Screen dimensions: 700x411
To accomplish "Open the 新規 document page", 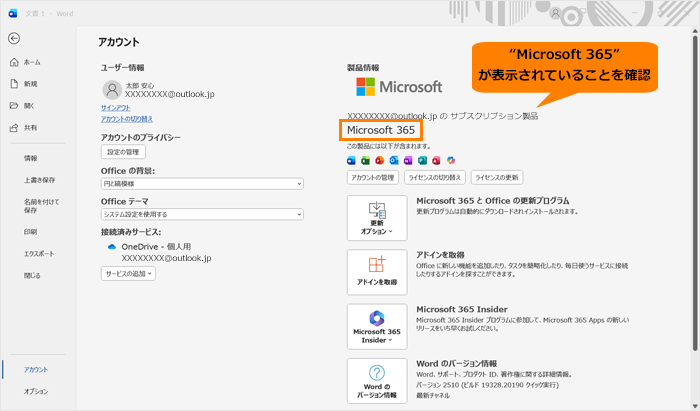I will (25, 84).
